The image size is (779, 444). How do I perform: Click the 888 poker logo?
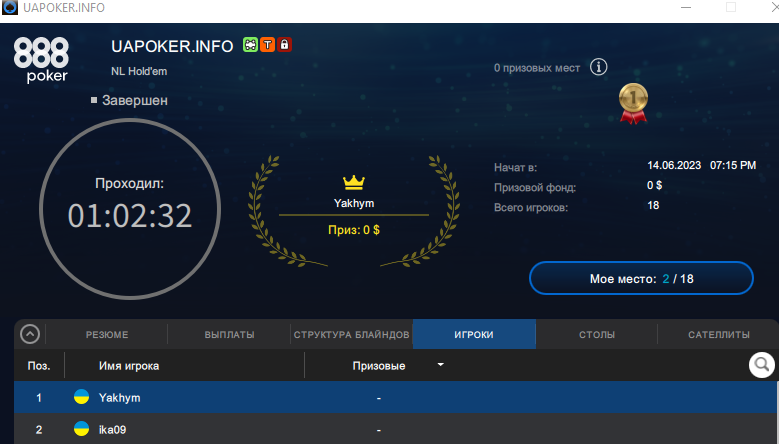pos(41,60)
